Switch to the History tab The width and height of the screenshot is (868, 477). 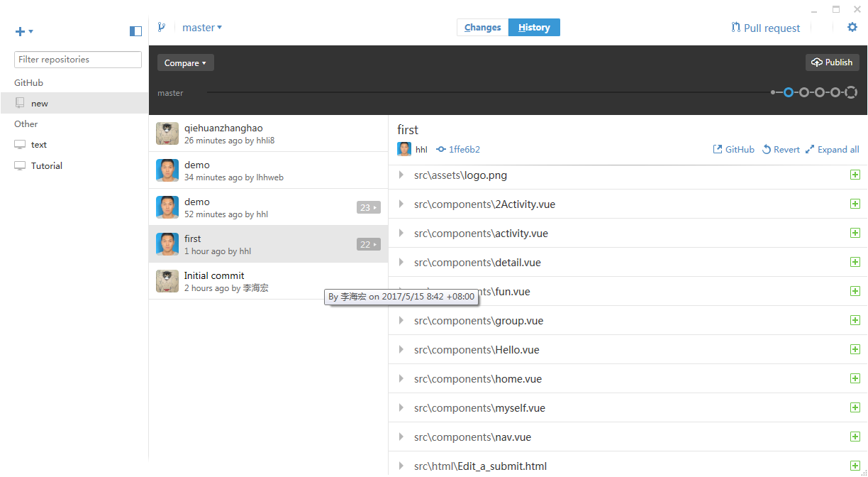coord(534,28)
